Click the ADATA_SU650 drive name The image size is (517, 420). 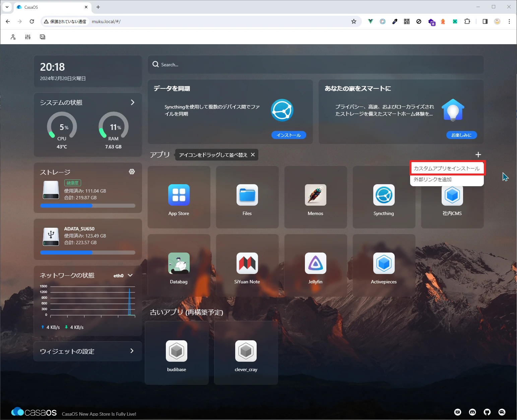(x=79, y=229)
